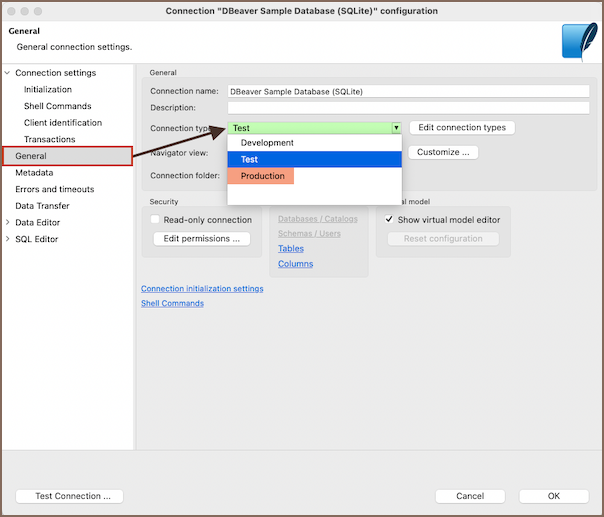Click into the Connection name field

click(x=408, y=91)
